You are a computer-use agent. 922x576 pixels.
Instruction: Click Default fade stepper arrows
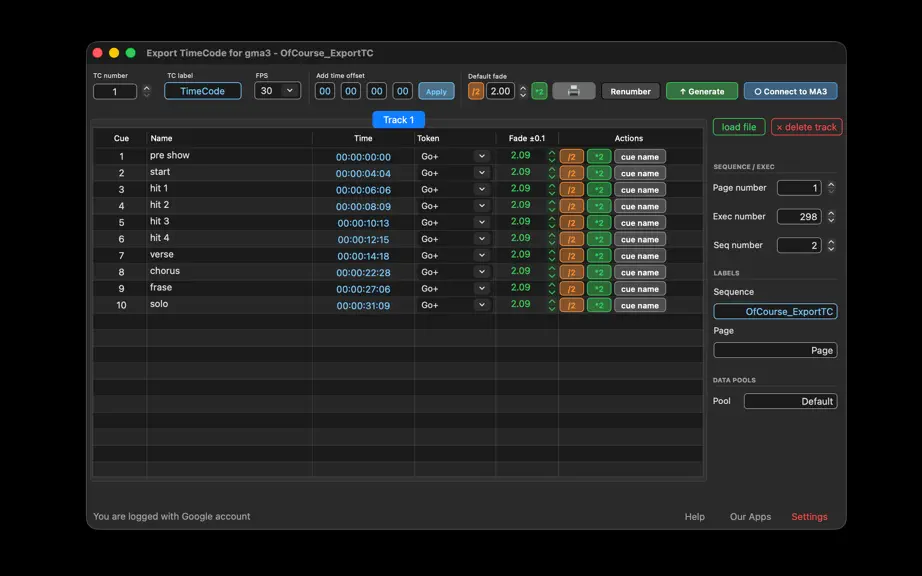click(523, 91)
